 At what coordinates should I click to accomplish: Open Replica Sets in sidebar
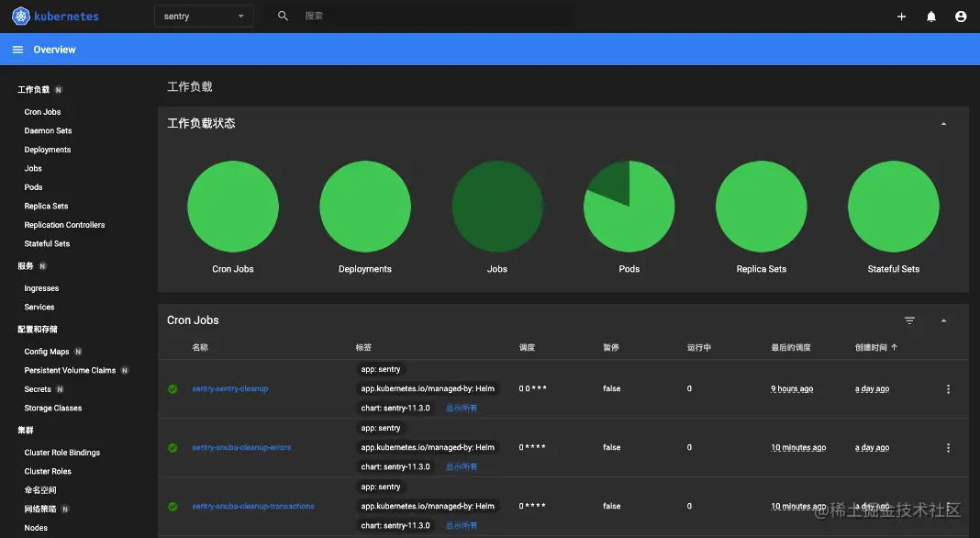(x=46, y=206)
